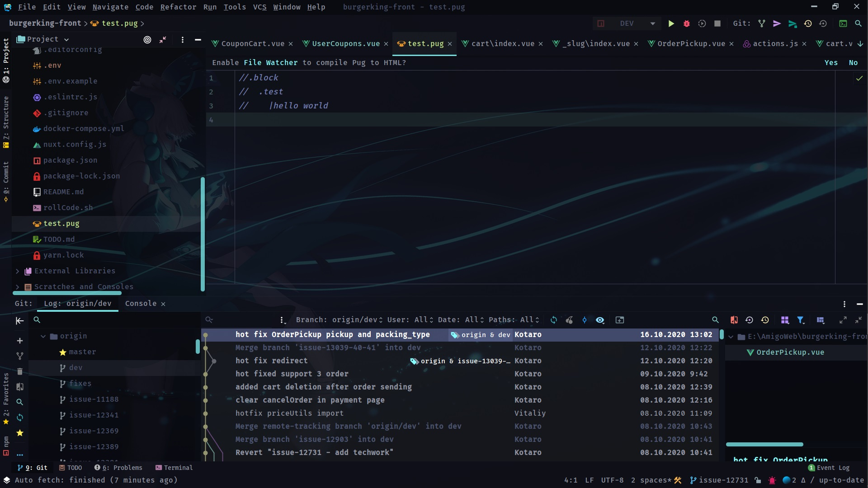Click the Git log text filter field
This screenshot has width=868, height=488.
pyautogui.click(x=240, y=320)
